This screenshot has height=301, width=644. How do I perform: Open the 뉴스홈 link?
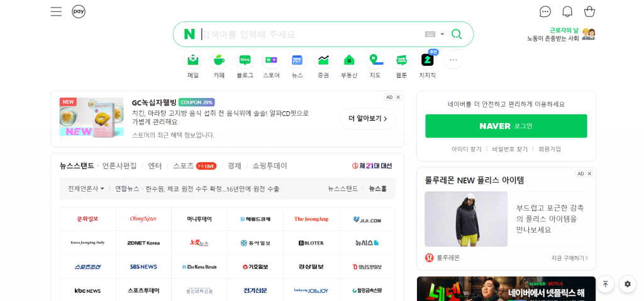(377, 189)
